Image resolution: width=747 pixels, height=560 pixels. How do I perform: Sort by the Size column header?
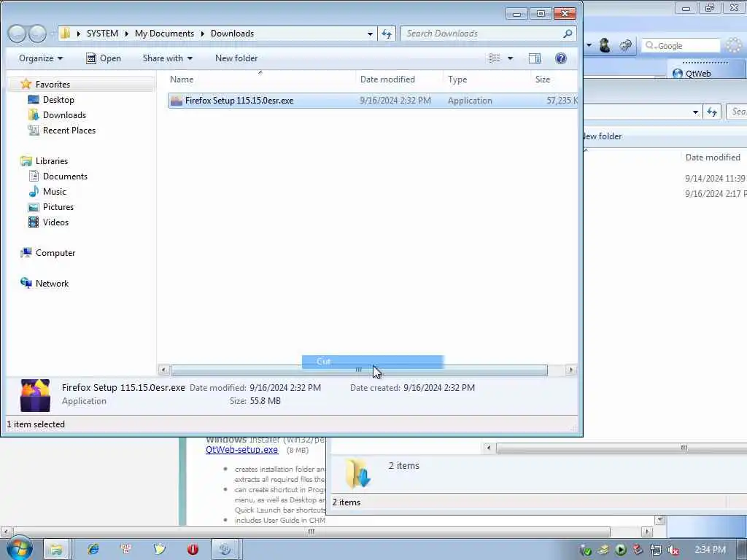pyautogui.click(x=554, y=79)
